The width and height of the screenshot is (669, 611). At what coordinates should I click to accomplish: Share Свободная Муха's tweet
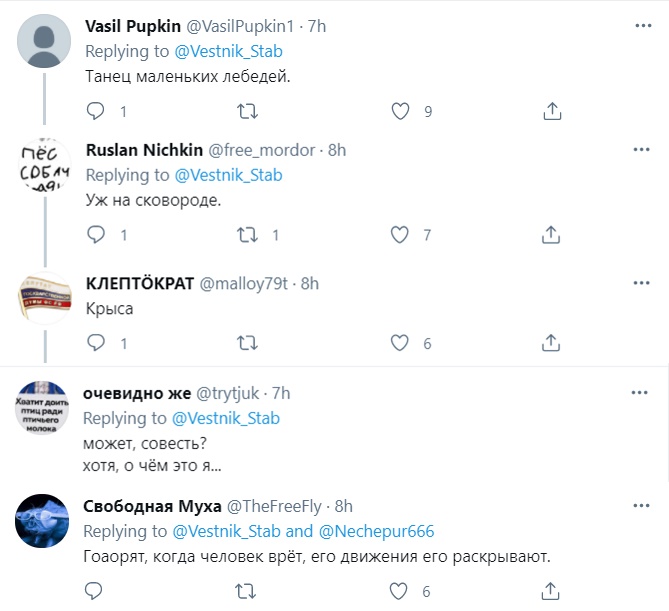tap(551, 591)
